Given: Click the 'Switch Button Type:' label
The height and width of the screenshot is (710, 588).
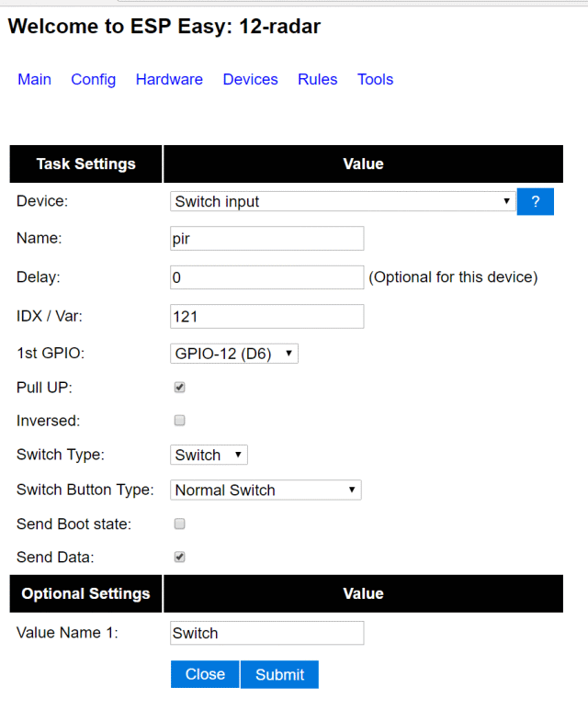Looking at the screenshot, I should point(85,490).
